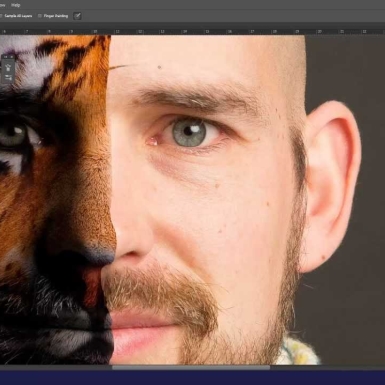Click the horizontal scrollbar thumb below canvas

coord(191,367)
